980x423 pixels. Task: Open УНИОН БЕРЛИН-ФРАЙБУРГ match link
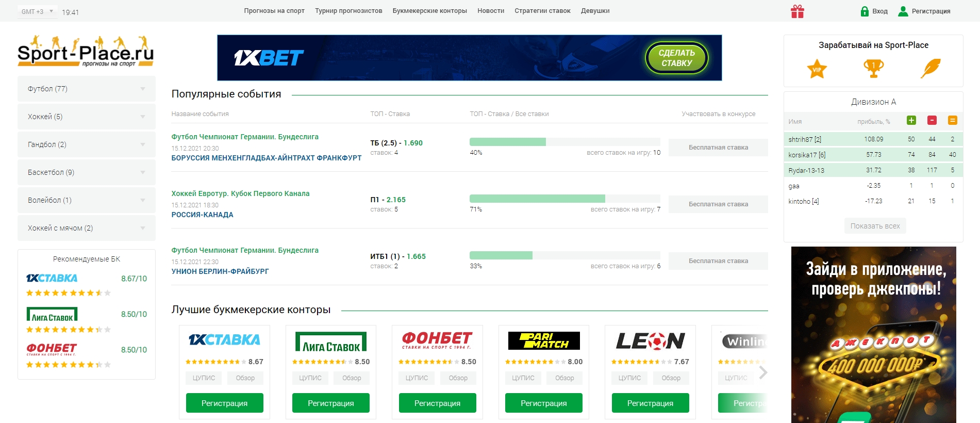pyautogui.click(x=220, y=271)
